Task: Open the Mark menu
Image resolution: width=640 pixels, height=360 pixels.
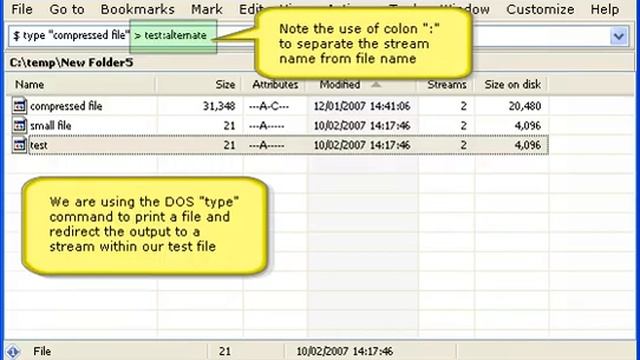Action: click(207, 9)
